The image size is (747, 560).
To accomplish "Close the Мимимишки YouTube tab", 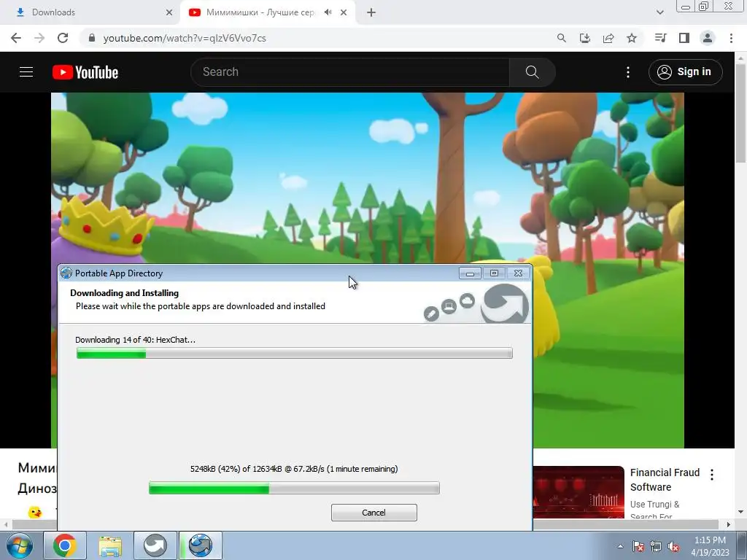I will pyautogui.click(x=344, y=12).
